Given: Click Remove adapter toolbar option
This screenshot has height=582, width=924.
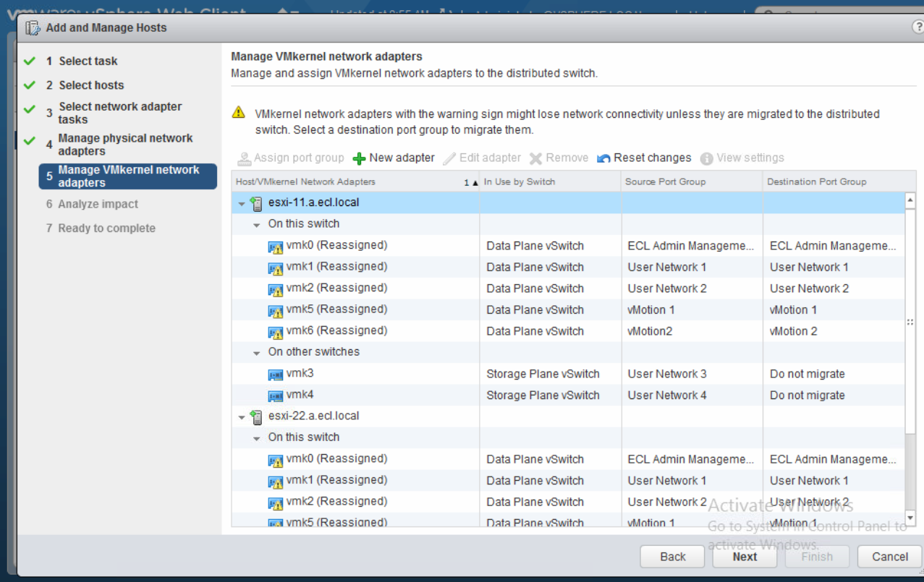Looking at the screenshot, I should 559,158.
